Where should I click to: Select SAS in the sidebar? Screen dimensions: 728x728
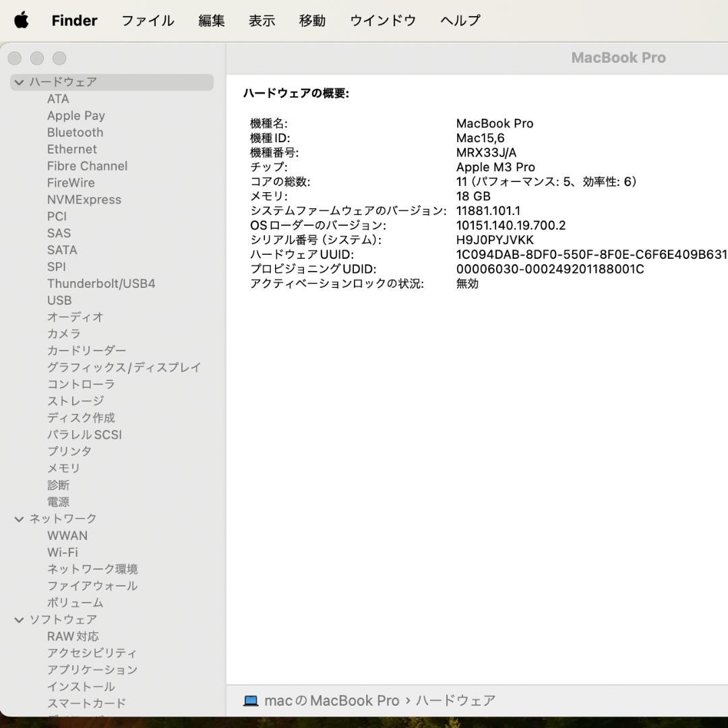(59, 233)
